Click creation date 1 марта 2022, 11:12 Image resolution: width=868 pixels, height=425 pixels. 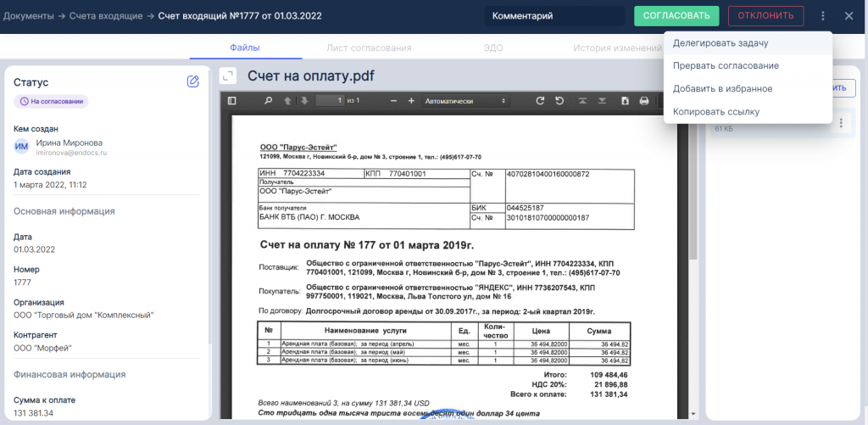tap(50, 185)
